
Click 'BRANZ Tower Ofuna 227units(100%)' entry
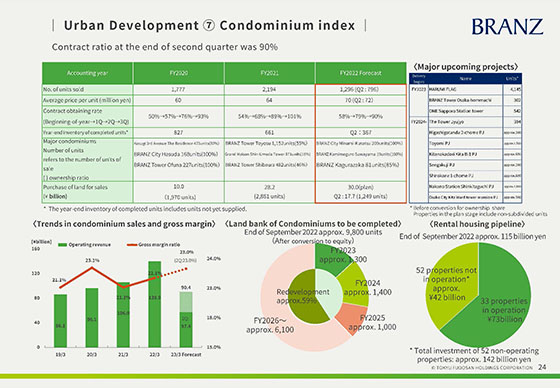tap(177, 165)
